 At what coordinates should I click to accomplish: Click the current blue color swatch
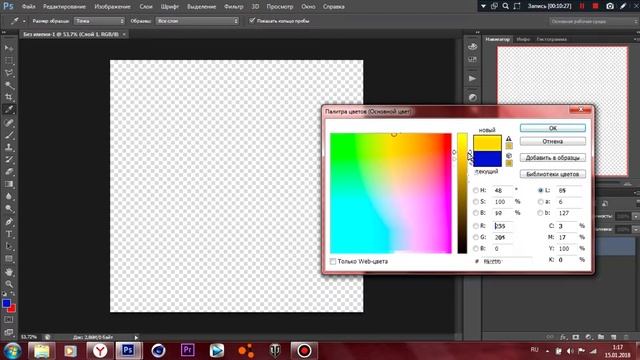(x=487, y=159)
